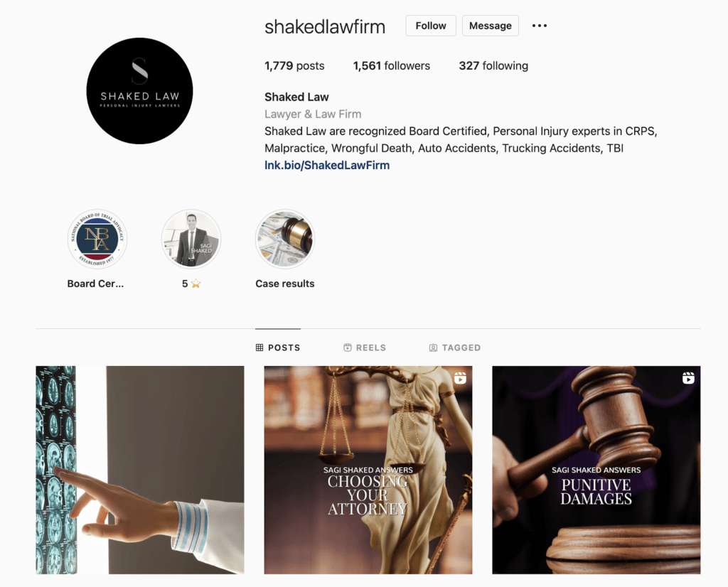
Task: Open the lnk.bio/ShakedLawFirm link
Action: coord(327,165)
